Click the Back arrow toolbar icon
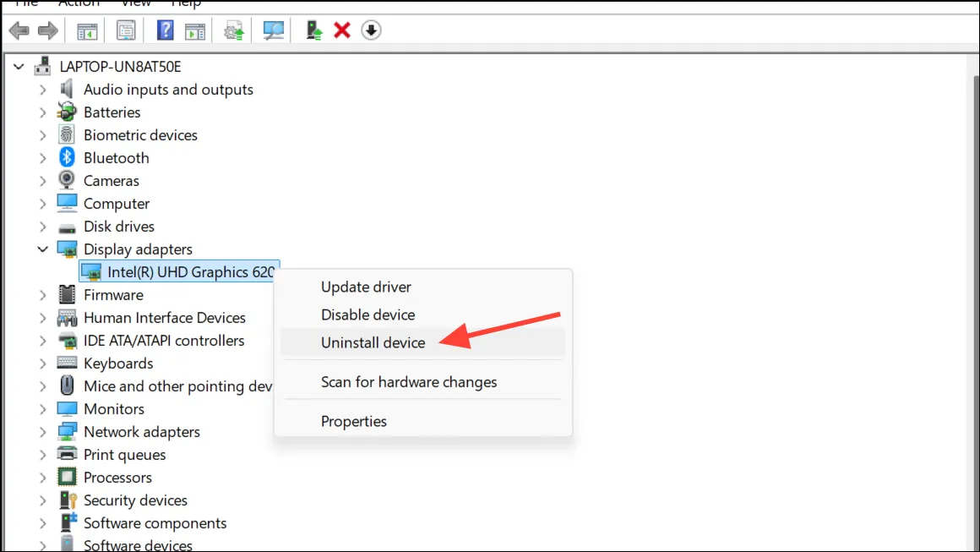980x552 pixels. click(19, 30)
